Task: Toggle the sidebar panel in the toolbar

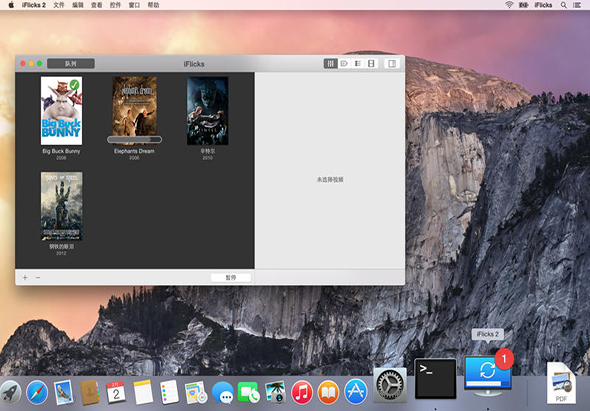Action: [x=392, y=64]
